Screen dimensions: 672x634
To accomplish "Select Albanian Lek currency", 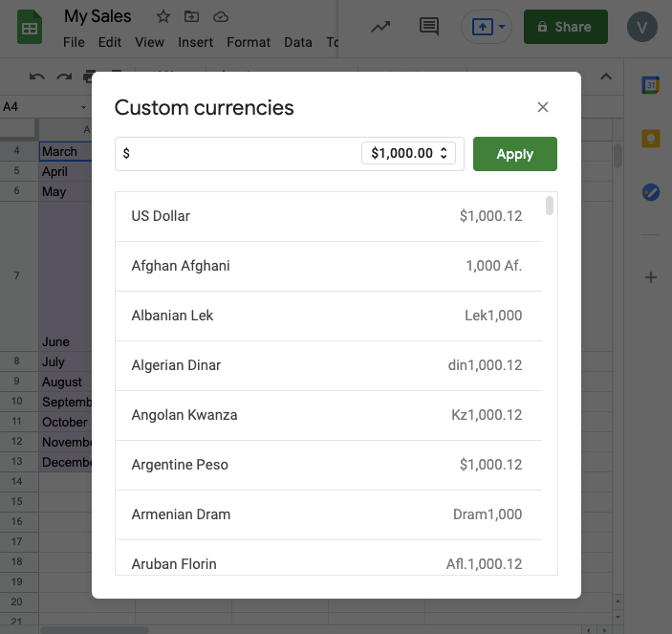I will pos(328,316).
